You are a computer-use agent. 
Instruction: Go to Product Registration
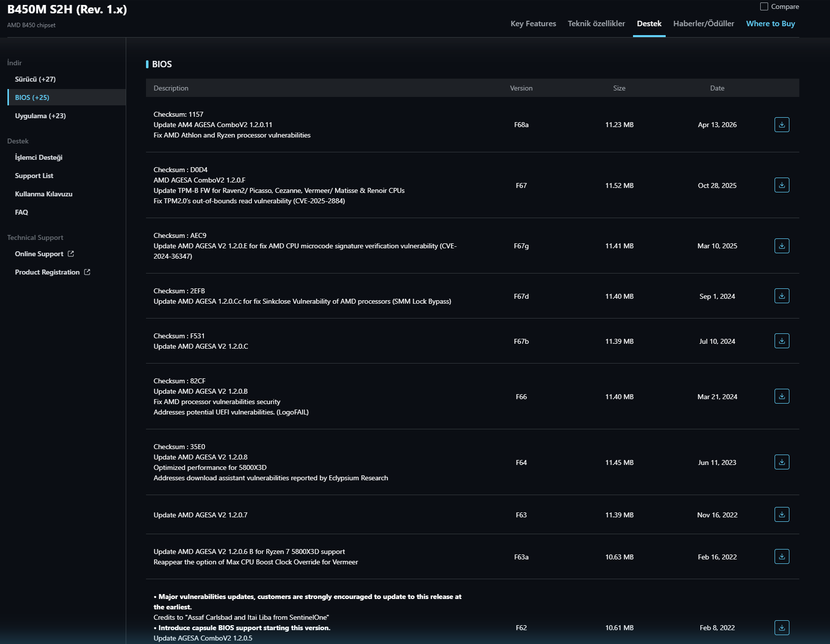(x=47, y=272)
